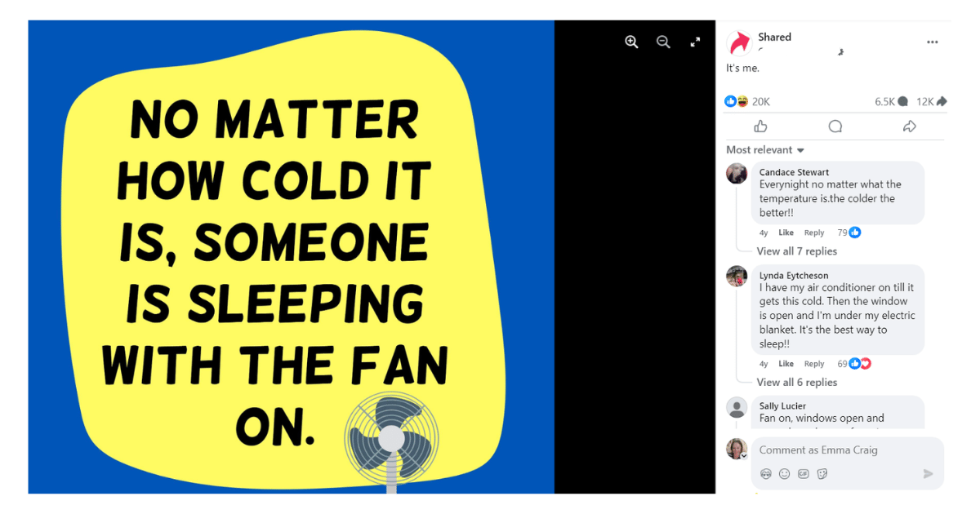Screen dimensions: 980x514
Task: Zoom out of the photo
Action: coord(663,42)
